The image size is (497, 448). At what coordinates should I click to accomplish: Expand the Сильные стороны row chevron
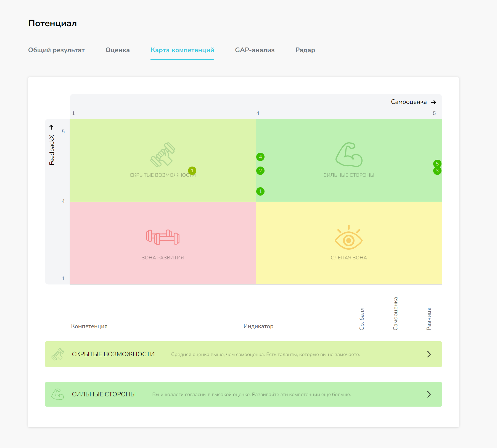429,394
